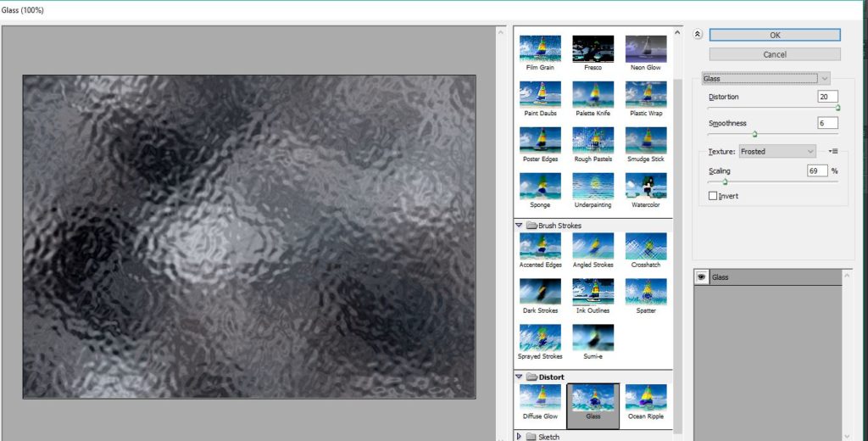868x441 pixels.
Task: Choose the Palette Knife filter
Action: 593,94
